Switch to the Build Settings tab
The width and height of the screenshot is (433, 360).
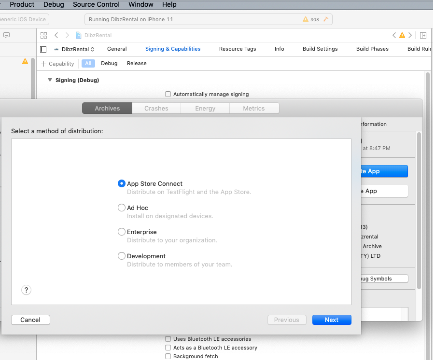click(320, 49)
